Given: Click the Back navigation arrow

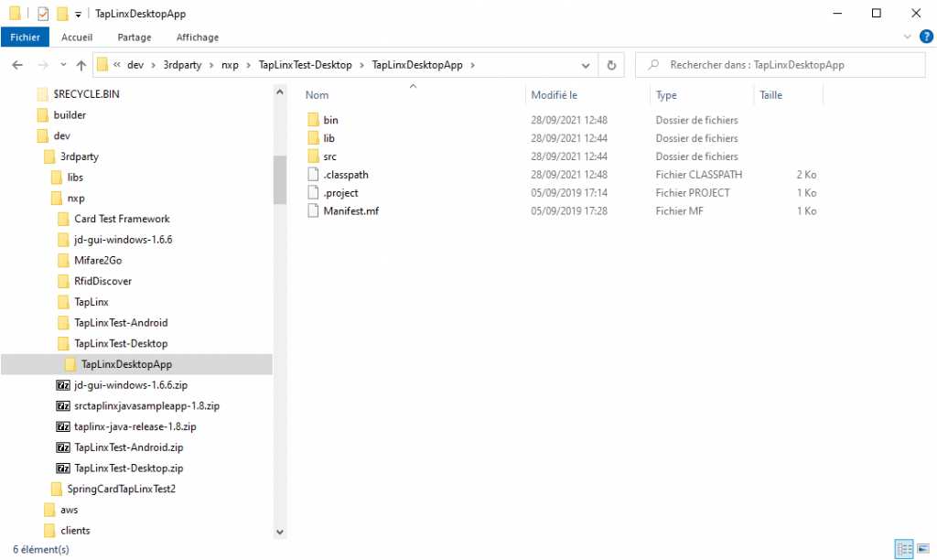Looking at the screenshot, I should [17, 65].
